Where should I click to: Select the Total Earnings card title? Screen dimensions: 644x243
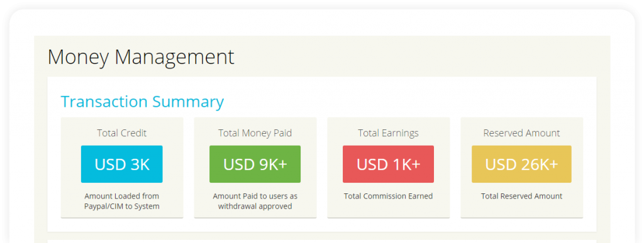pyautogui.click(x=388, y=133)
